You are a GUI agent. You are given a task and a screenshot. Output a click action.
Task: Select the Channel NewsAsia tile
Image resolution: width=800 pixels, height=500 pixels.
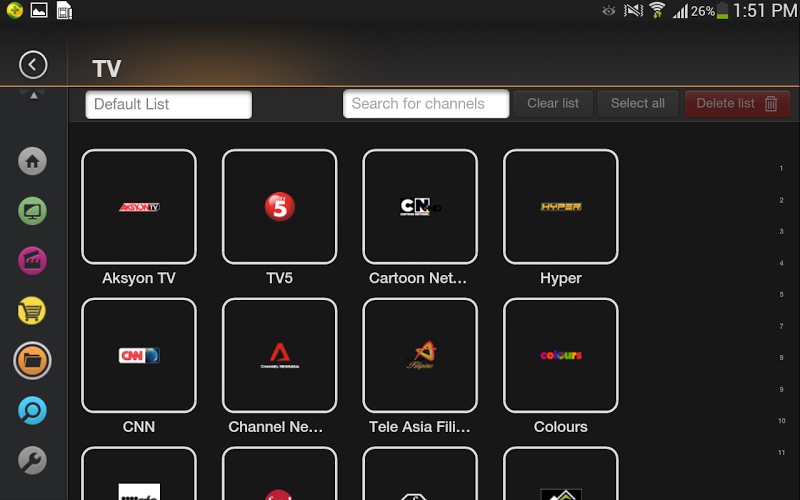pyautogui.click(x=280, y=356)
